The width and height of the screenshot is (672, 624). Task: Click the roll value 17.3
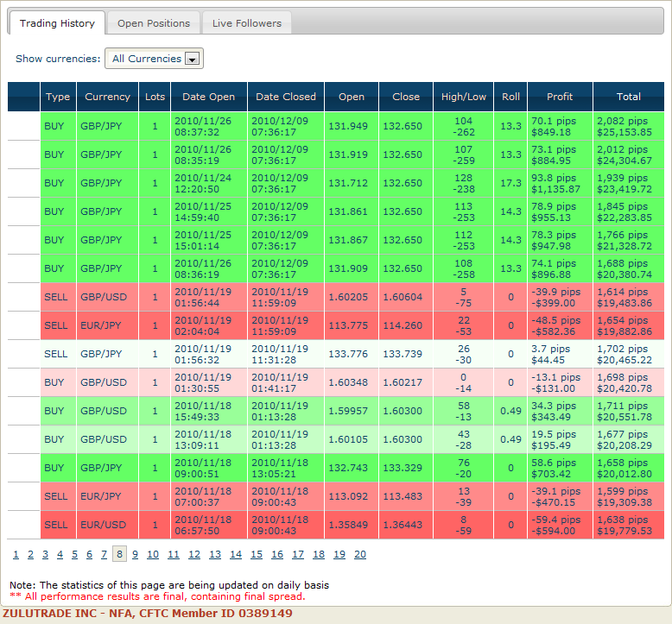pyautogui.click(x=510, y=183)
